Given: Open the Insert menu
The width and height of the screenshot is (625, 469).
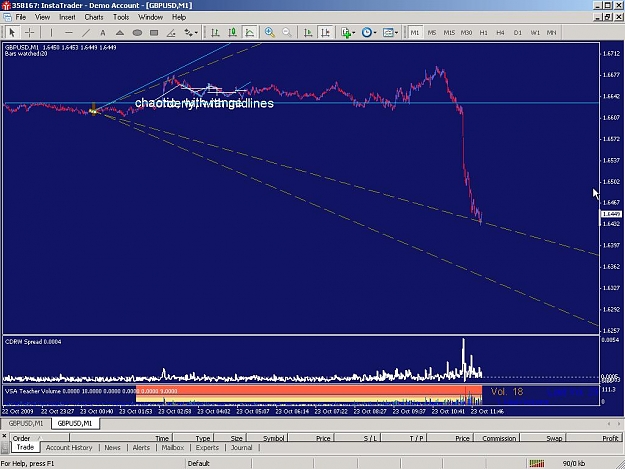Looking at the screenshot, I should (67, 17).
